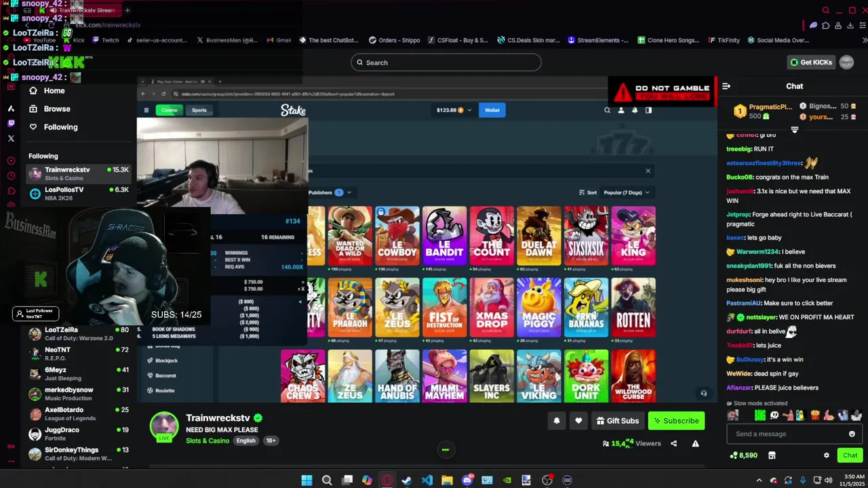Toggle stream notifications bell
Image resolution: width=868 pixels, height=488 pixels.
click(557, 421)
